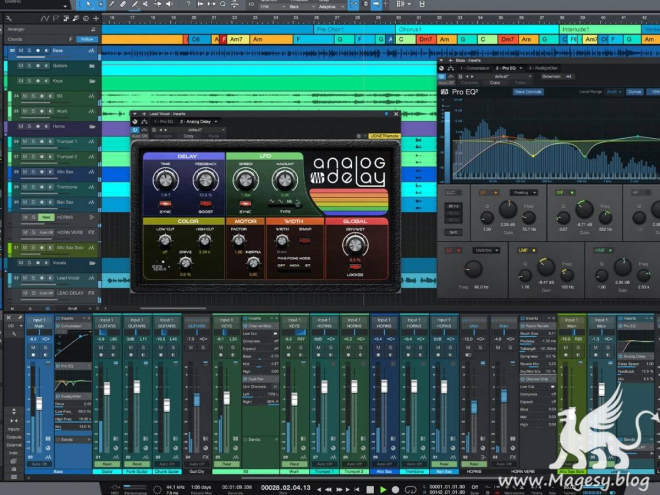The width and height of the screenshot is (660, 495).
Task: Select the Eraser tool in the top toolbar
Action: click(123, 4)
